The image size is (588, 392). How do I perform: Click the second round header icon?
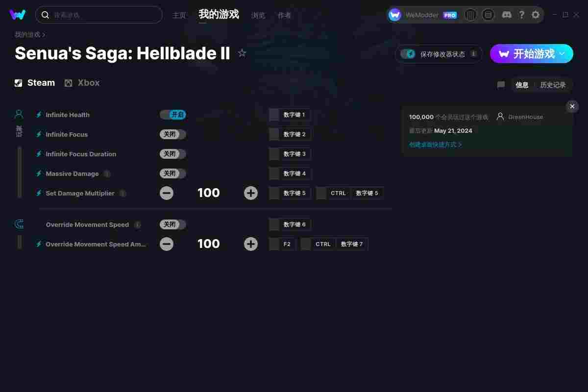point(488,15)
